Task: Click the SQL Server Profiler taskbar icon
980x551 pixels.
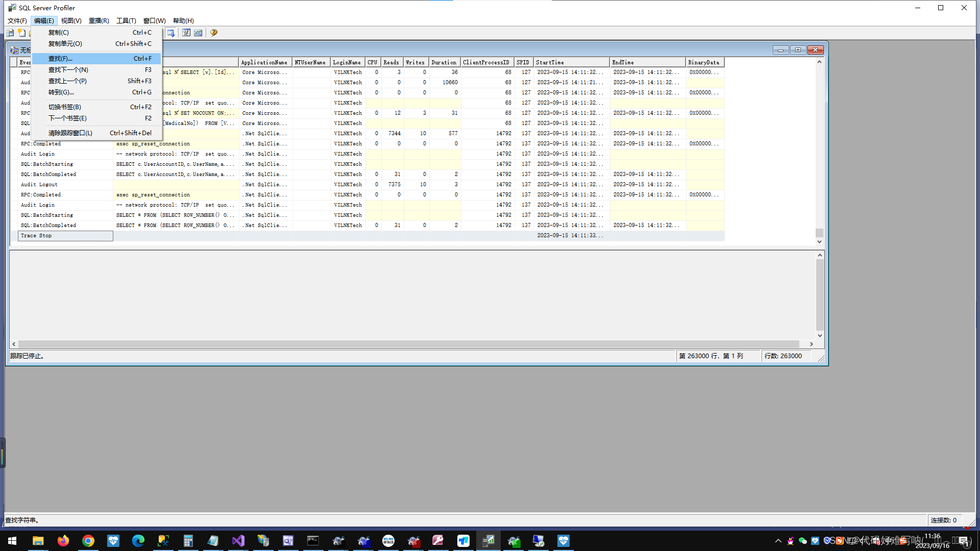Action: (488, 540)
